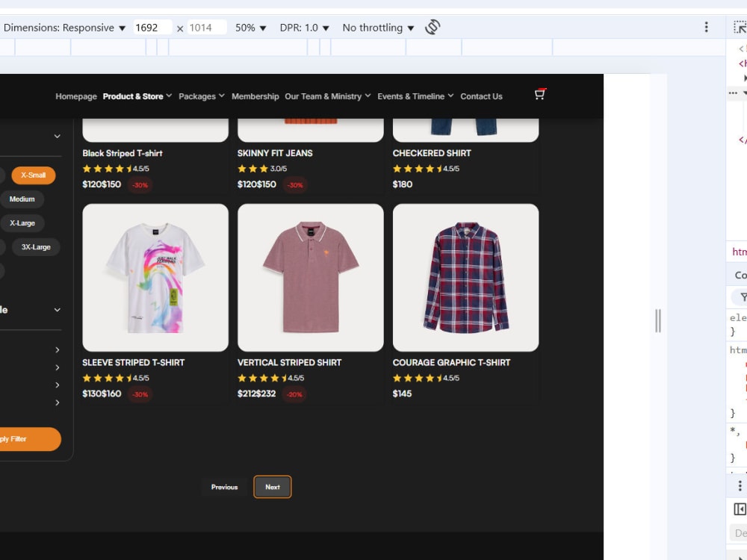Open the shopping cart icon
The height and width of the screenshot is (560, 747).
[539, 94]
